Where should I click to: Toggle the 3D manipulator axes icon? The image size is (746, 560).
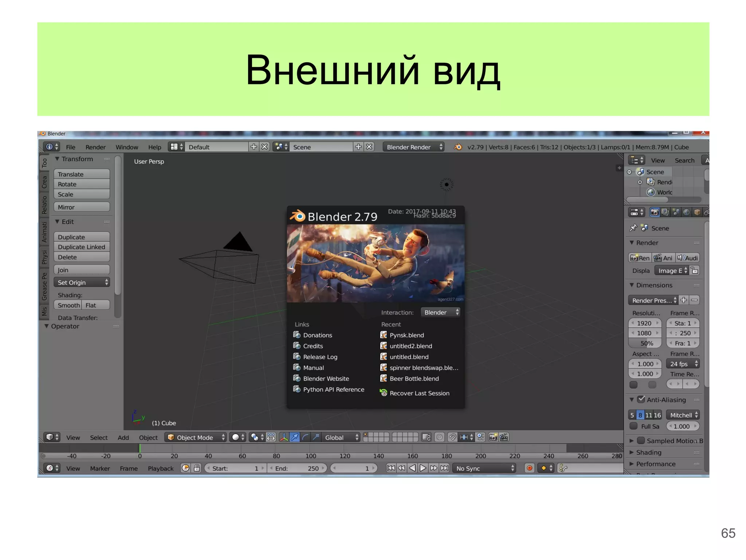pyautogui.click(x=284, y=437)
